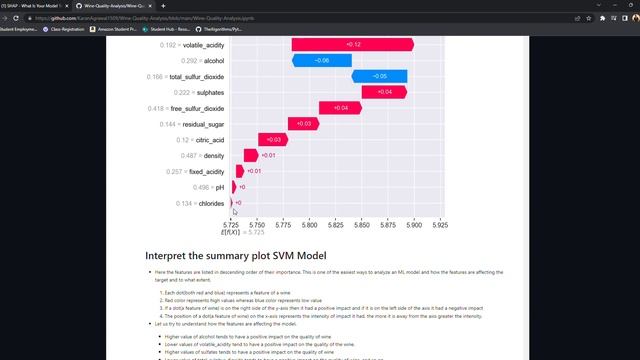Click the site lock icon
640x360 pixels.
pyautogui.click(x=29, y=18)
